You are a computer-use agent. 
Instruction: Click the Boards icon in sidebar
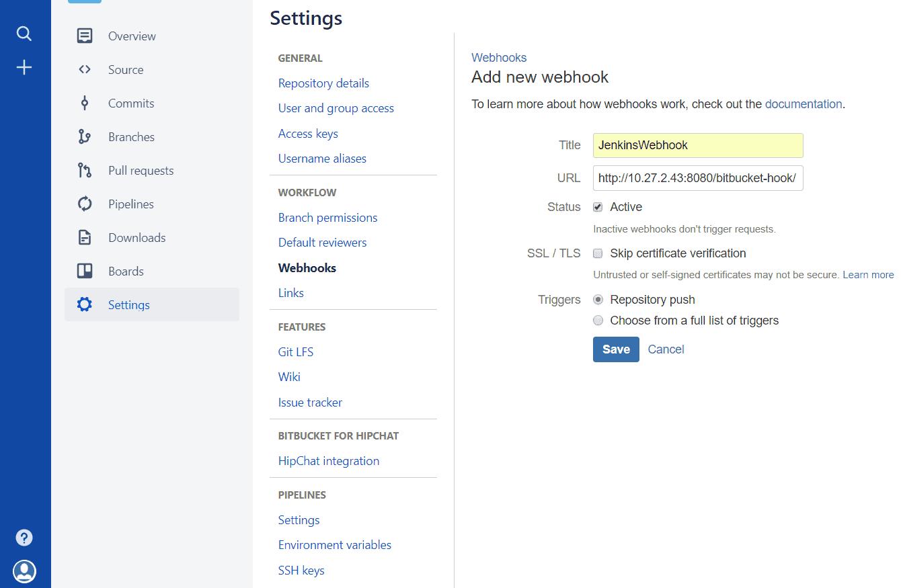tap(84, 271)
